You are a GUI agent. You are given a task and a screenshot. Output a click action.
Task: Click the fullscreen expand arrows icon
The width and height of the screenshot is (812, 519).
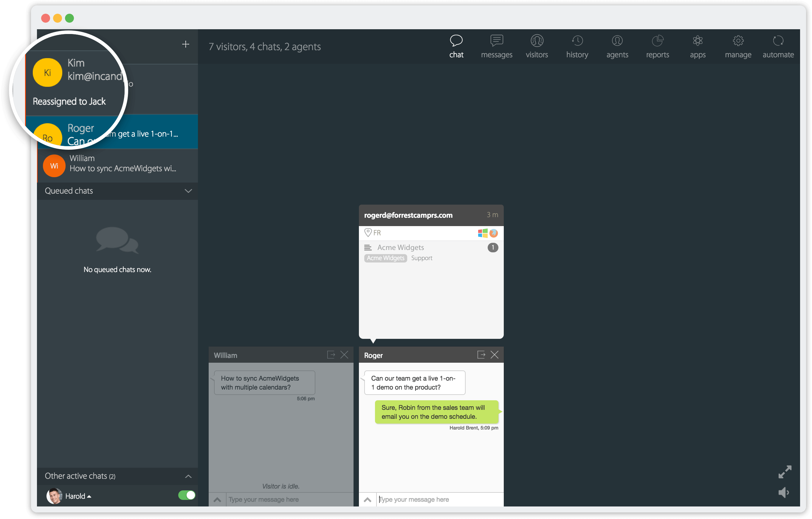click(x=785, y=472)
